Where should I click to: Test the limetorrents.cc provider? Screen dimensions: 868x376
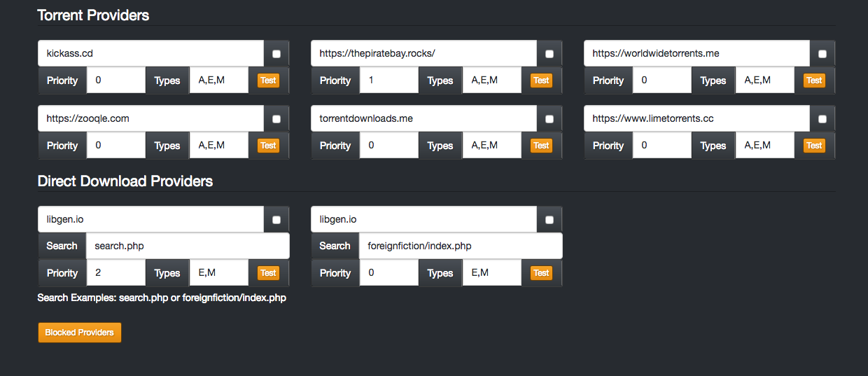click(x=814, y=146)
